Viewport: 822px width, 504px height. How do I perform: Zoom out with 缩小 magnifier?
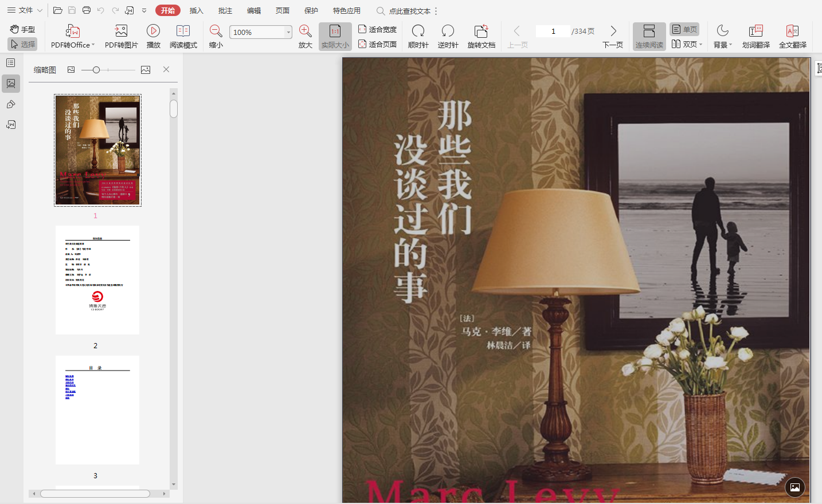click(216, 37)
